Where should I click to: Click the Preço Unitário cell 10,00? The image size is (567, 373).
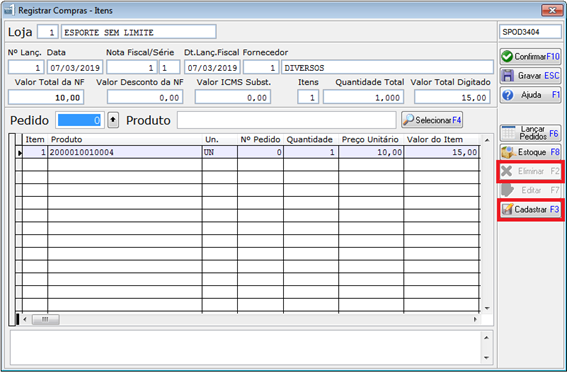pos(371,152)
